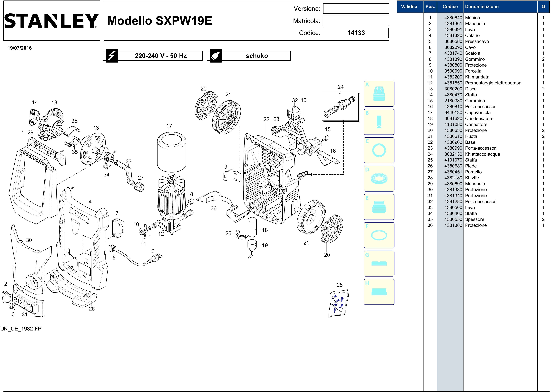
Task: Click the Stanley logo
Action: [x=51, y=21]
